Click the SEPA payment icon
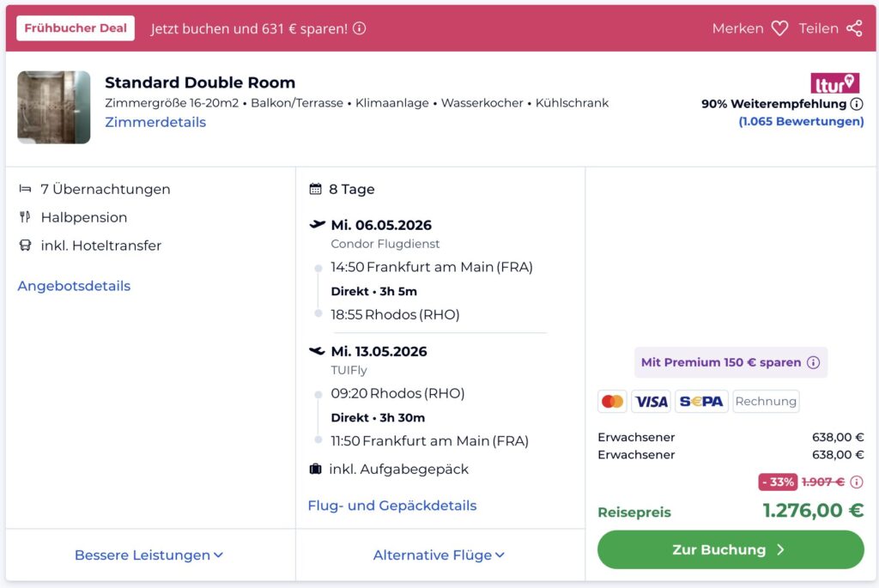 [701, 401]
